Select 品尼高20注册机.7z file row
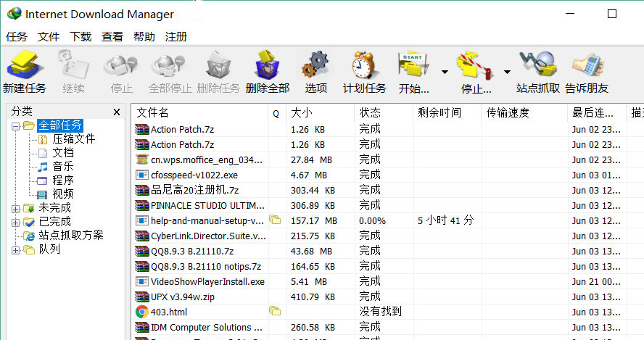Viewport: 644px width, 340px height. point(388,190)
